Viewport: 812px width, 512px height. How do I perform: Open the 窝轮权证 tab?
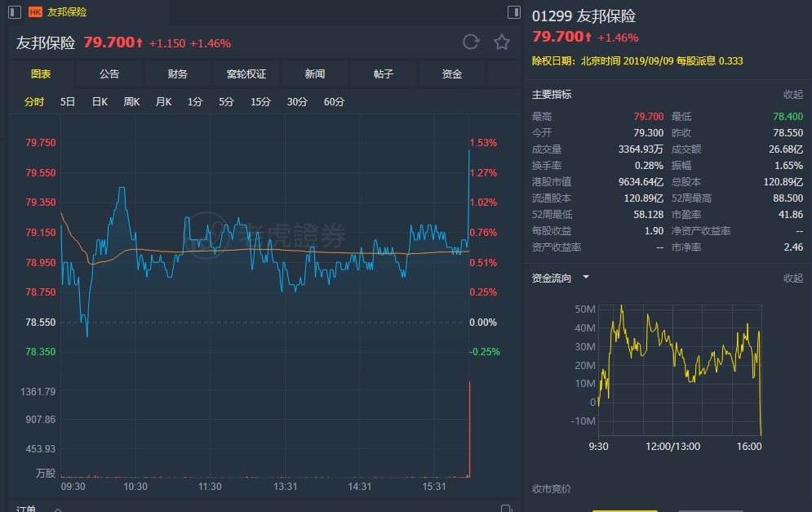coord(246,74)
